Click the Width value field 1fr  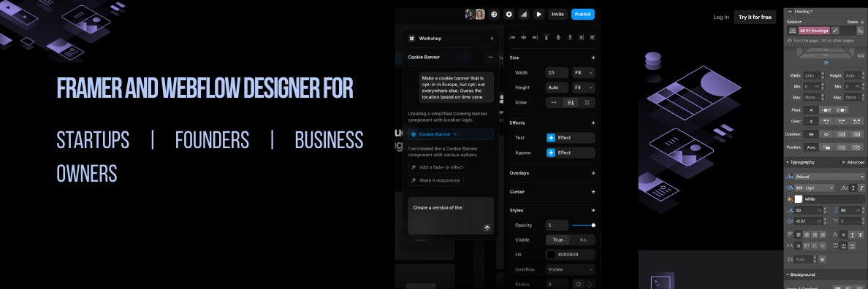[x=557, y=72]
